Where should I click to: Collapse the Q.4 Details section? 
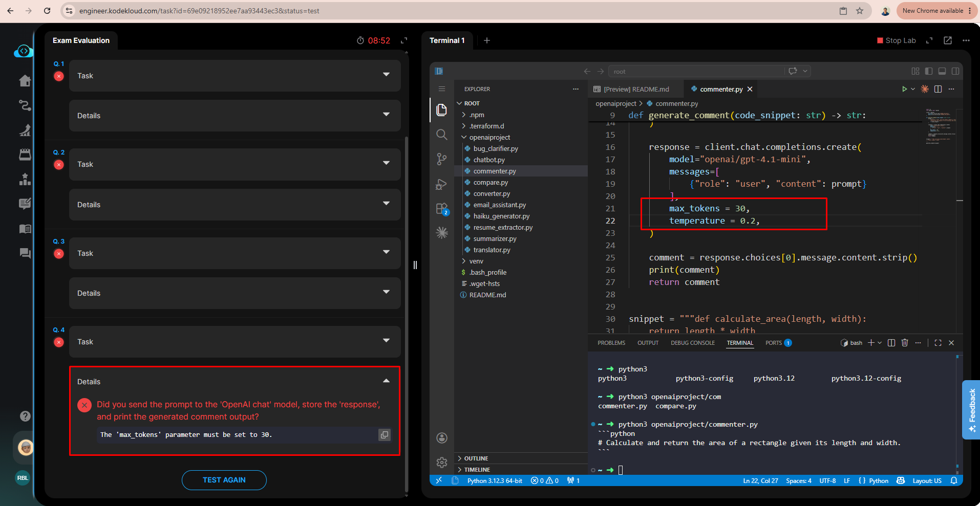(x=386, y=381)
